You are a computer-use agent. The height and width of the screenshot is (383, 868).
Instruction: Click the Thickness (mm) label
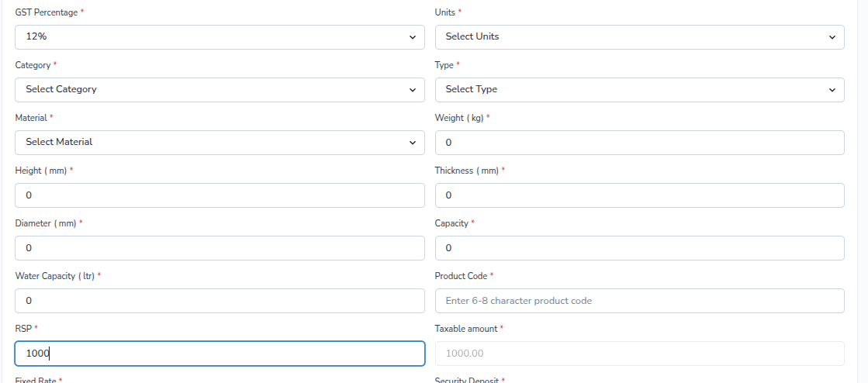(x=466, y=171)
